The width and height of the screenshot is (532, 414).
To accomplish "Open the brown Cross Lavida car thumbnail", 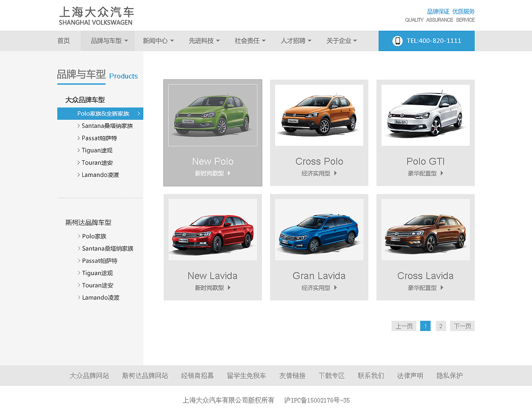I will [x=426, y=230].
